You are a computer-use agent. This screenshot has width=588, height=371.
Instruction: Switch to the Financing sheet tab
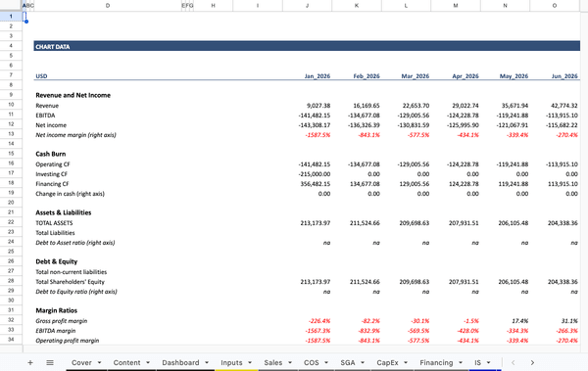click(436, 362)
